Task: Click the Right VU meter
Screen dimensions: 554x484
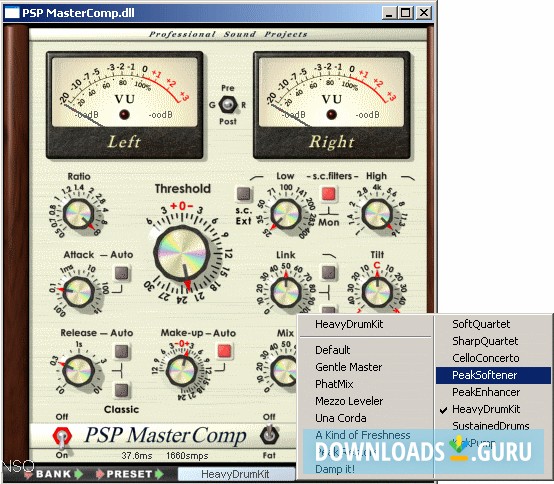Action: click(331, 105)
